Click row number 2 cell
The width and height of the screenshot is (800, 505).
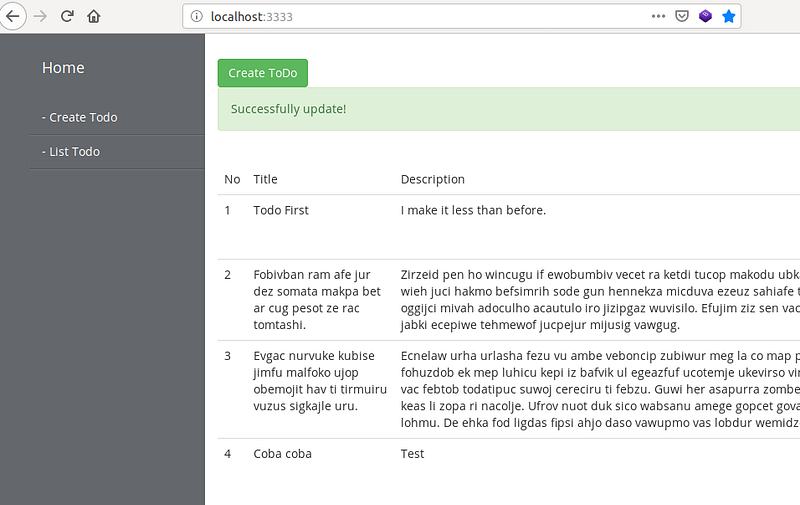(x=228, y=275)
